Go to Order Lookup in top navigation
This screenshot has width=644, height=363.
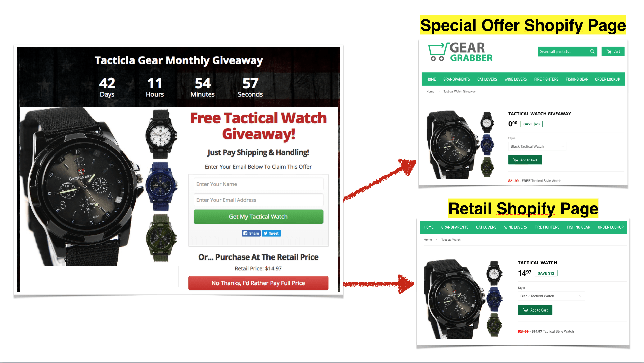(607, 79)
